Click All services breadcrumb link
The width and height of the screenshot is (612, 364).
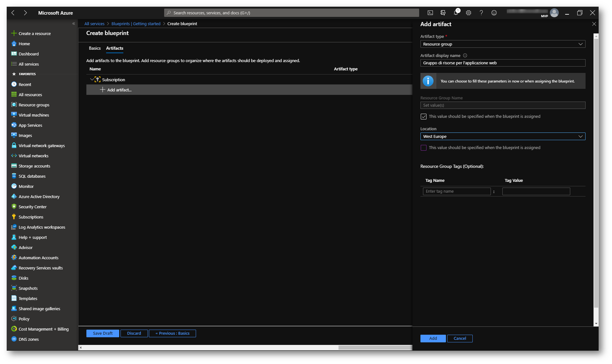point(94,24)
